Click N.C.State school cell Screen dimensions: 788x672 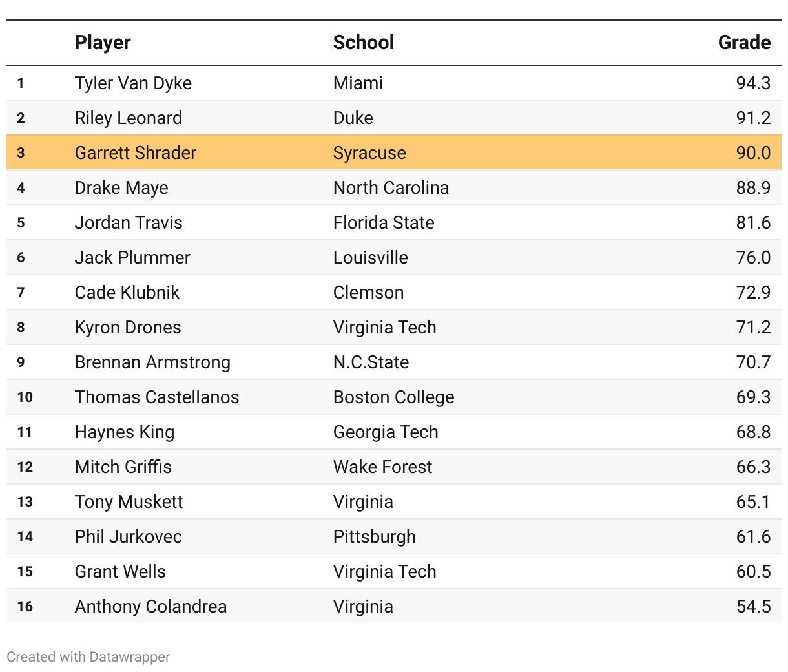pos(371,362)
